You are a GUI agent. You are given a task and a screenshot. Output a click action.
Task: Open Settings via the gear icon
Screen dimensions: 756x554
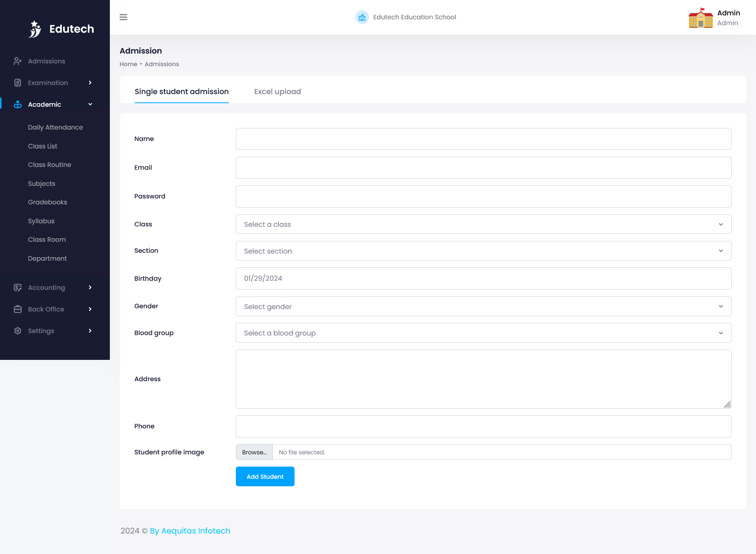pyautogui.click(x=18, y=331)
